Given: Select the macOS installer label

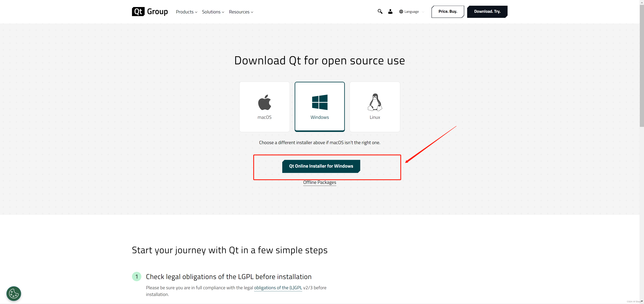Looking at the screenshot, I should point(264,117).
